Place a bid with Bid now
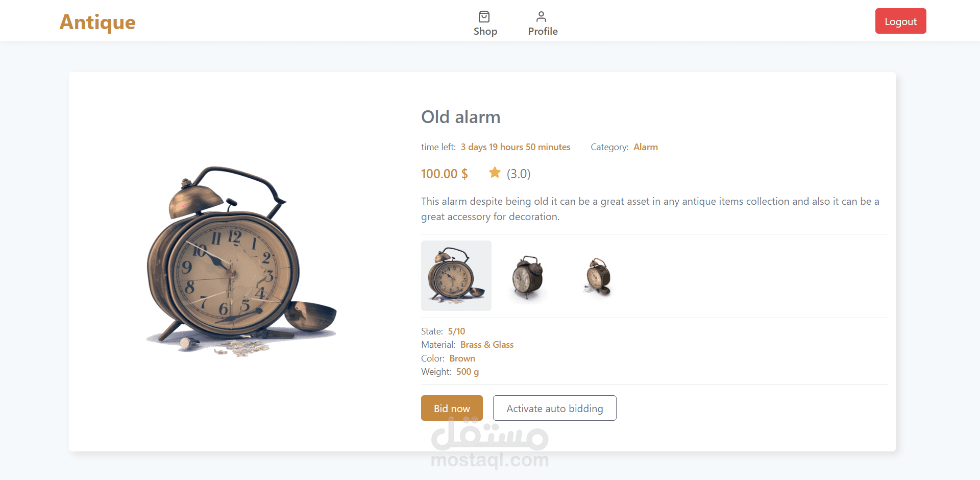 (x=452, y=408)
